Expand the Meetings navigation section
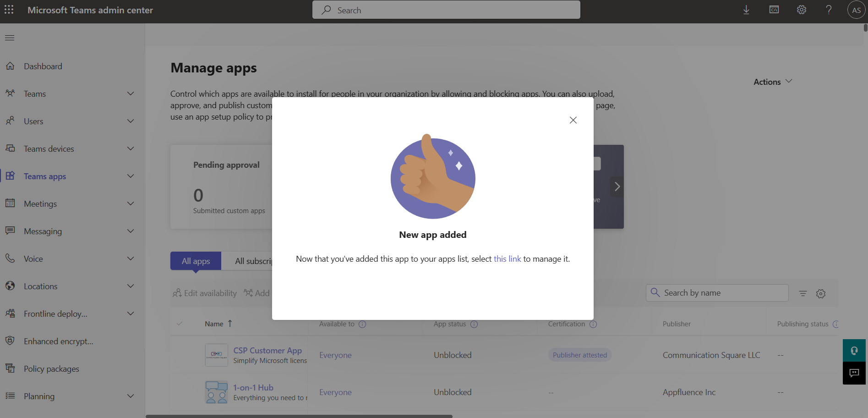This screenshot has width=868, height=418. click(x=131, y=203)
